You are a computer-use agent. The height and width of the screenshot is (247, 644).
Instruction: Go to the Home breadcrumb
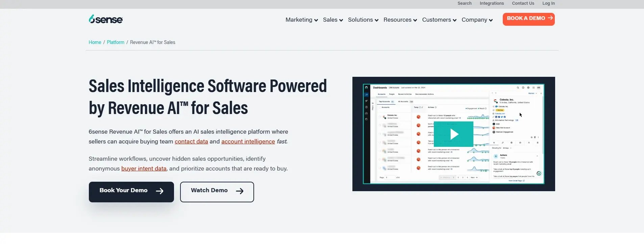point(95,42)
